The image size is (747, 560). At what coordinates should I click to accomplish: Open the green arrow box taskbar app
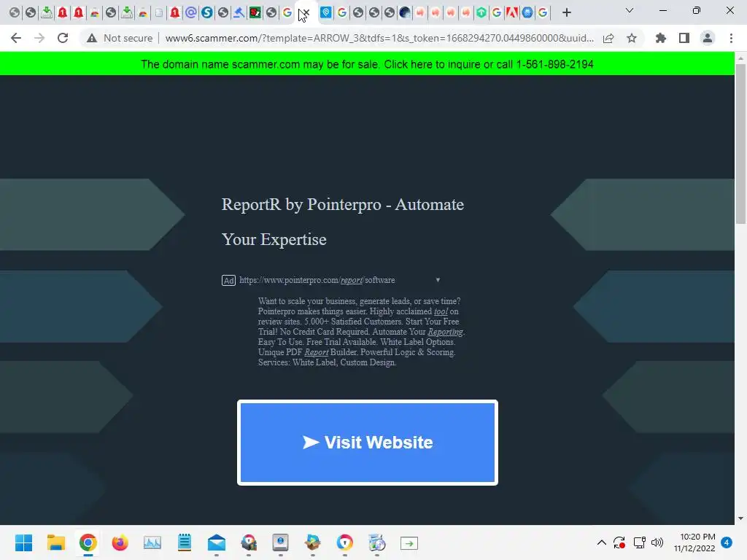coord(409,542)
